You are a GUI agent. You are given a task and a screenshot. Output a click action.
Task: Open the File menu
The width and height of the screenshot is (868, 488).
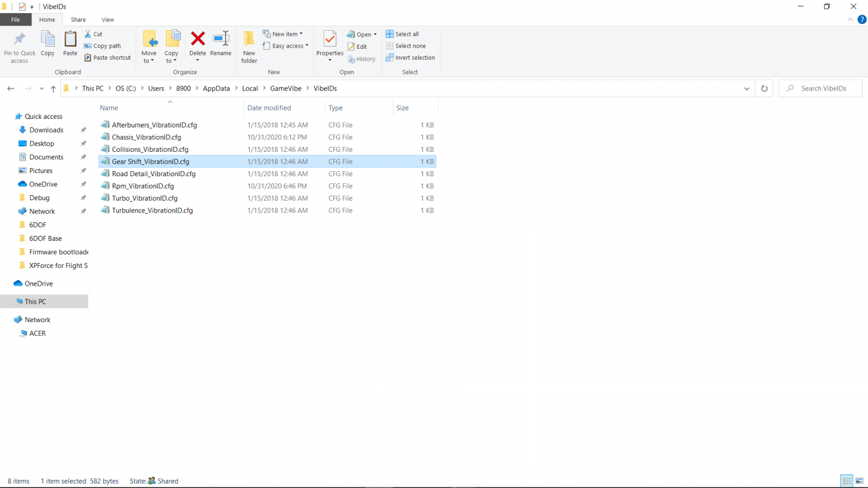[x=16, y=20]
